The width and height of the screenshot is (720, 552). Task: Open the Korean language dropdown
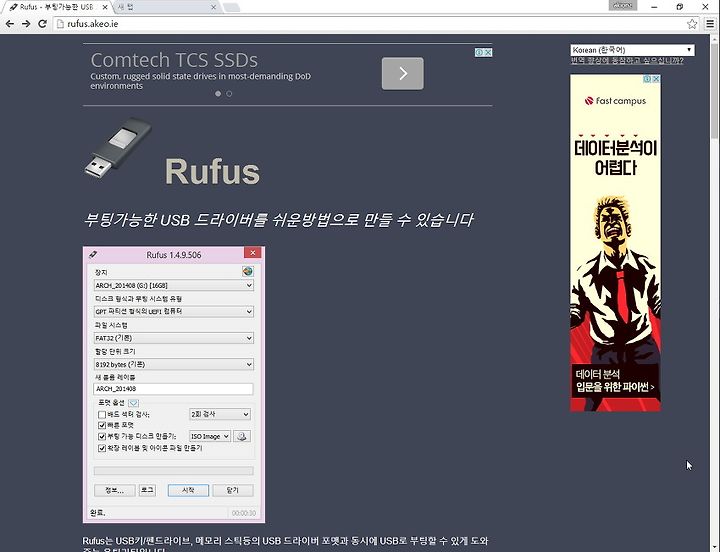(632, 50)
